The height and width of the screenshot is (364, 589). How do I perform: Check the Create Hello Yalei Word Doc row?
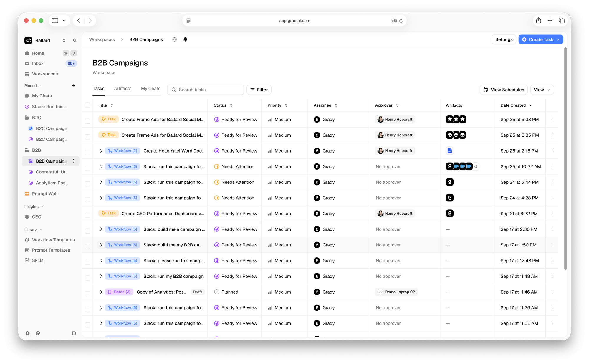click(x=87, y=152)
